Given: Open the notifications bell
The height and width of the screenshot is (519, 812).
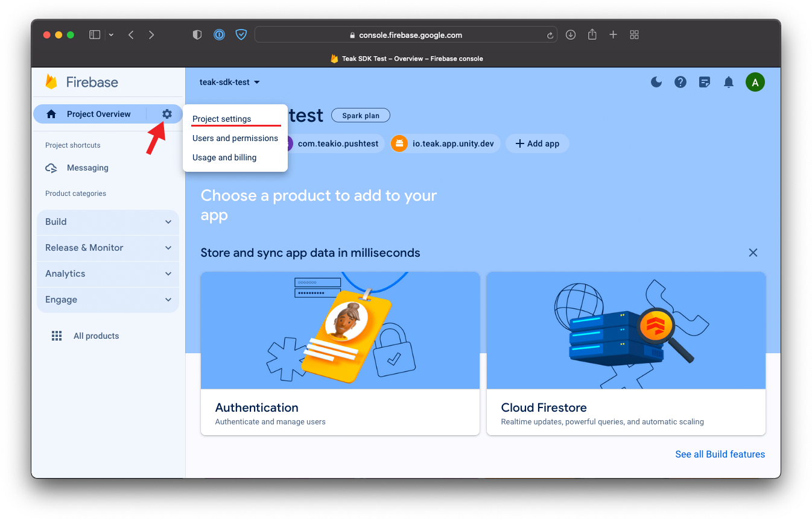Looking at the screenshot, I should [x=729, y=82].
